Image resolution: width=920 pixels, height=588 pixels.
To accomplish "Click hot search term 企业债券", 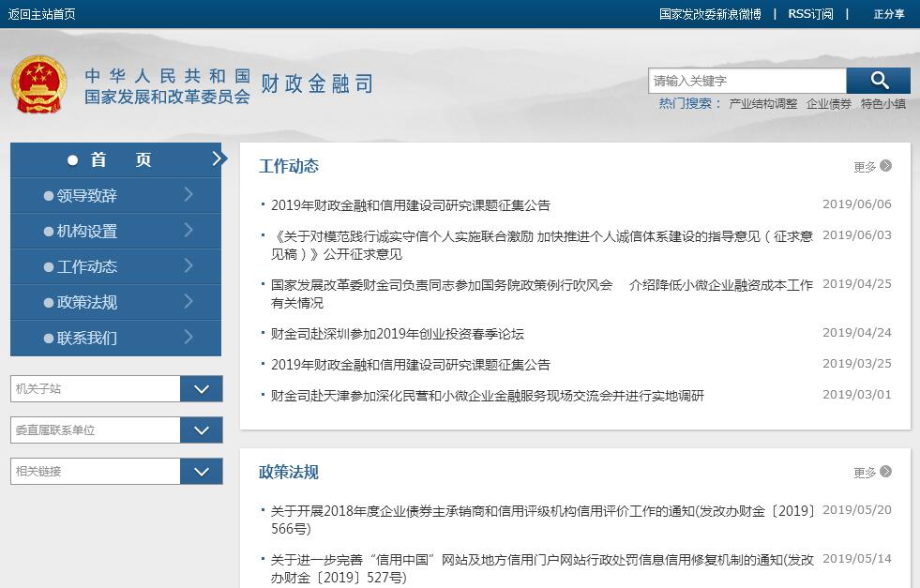I will click(x=828, y=104).
